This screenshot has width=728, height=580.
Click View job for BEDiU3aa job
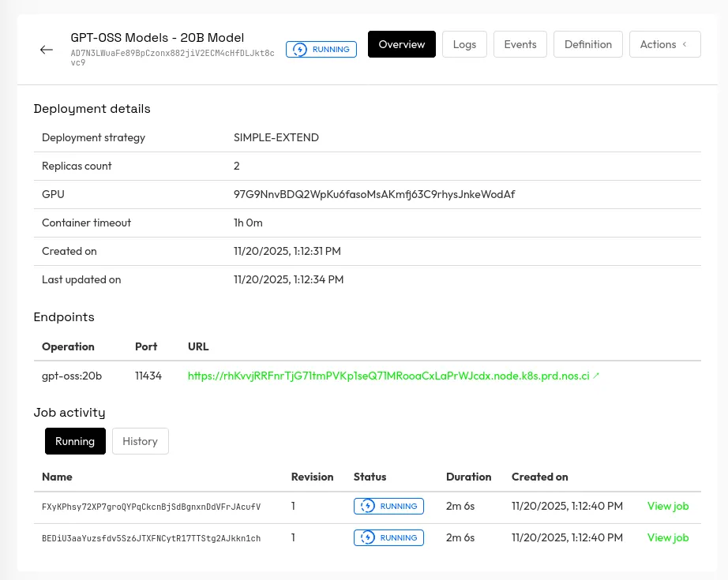(667, 537)
